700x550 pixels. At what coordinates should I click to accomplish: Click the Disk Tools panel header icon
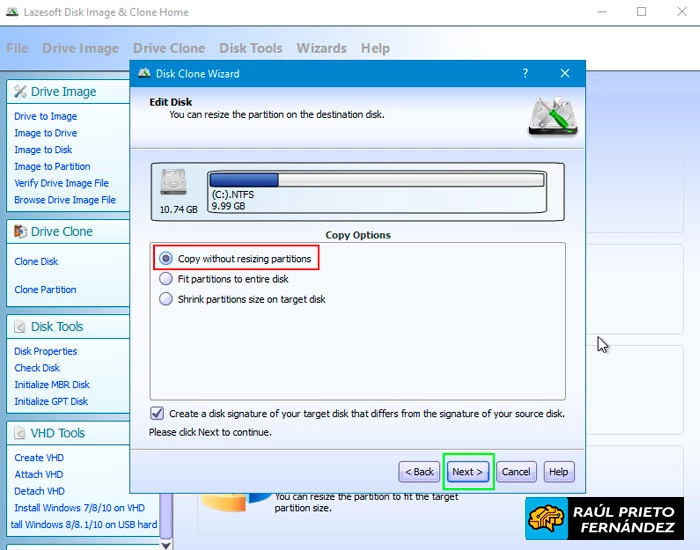tap(20, 327)
